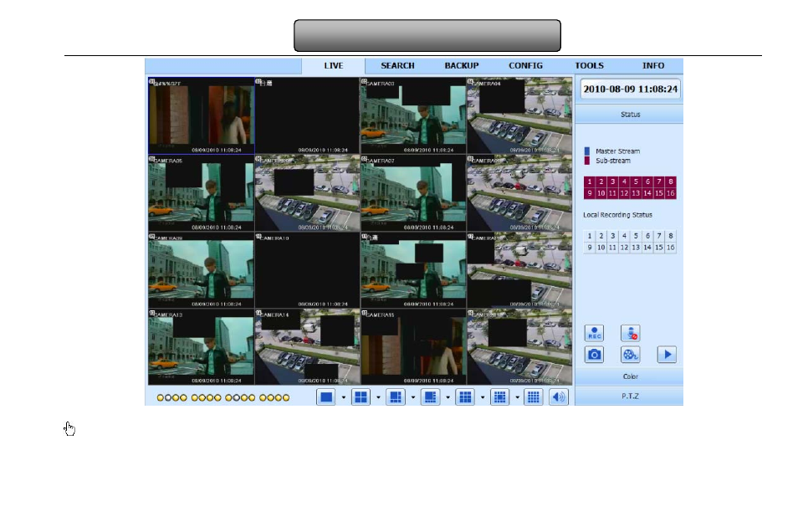Open the LIVE tab

(x=334, y=66)
